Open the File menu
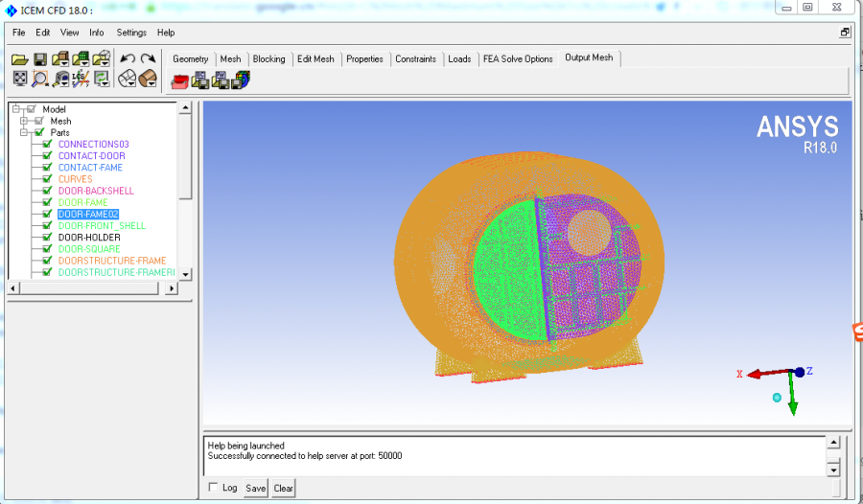The width and height of the screenshot is (863, 504). 19,33
